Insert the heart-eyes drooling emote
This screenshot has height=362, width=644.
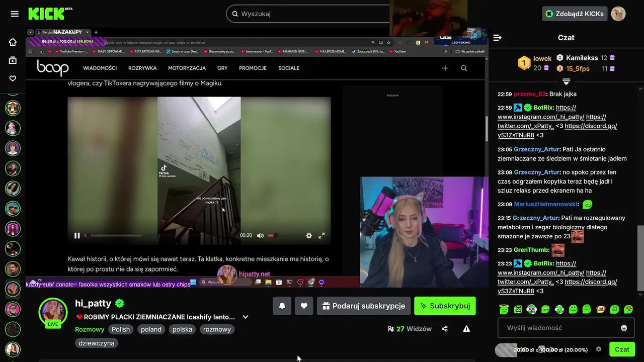(x=628, y=309)
